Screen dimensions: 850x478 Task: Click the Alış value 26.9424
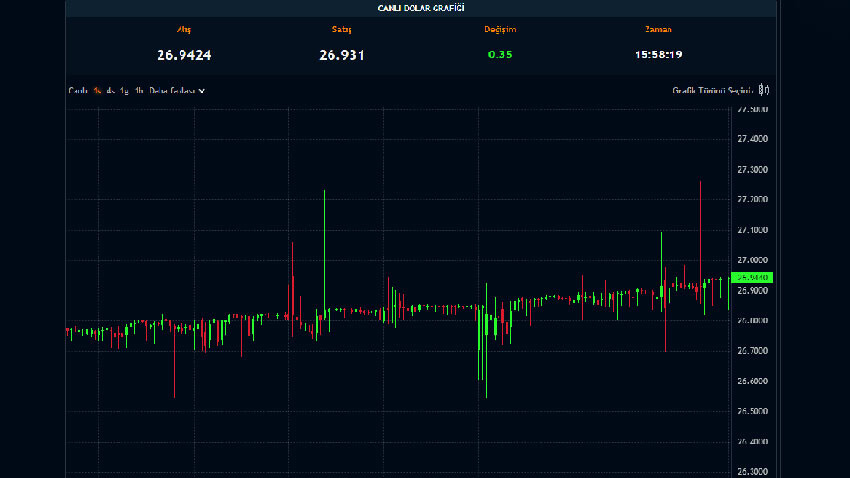pos(184,55)
